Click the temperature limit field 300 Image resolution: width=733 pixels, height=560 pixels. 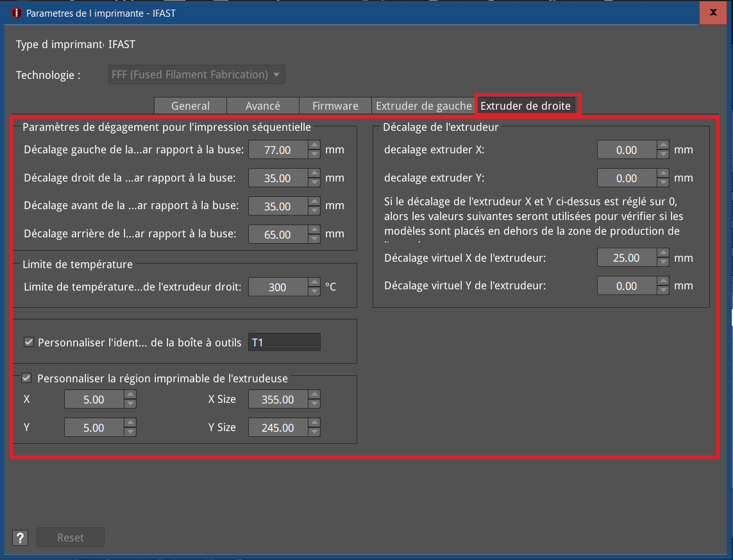click(278, 287)
